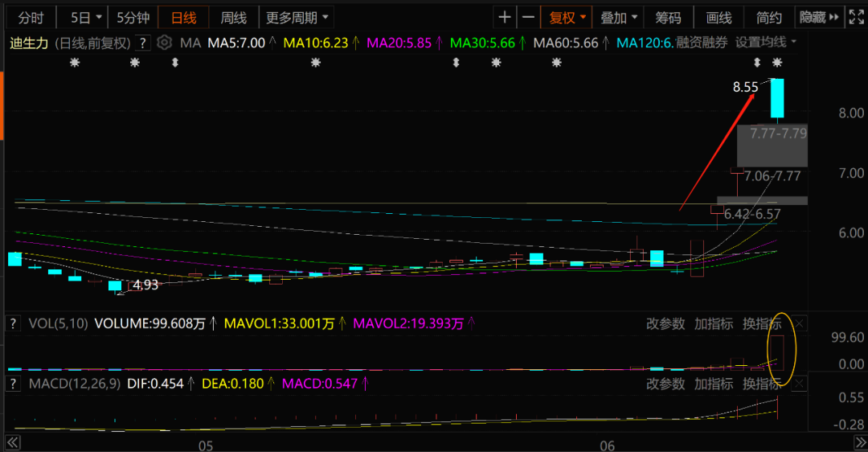Click the 8.55 high price label
868x452 pixels.
tap(745, 87)
